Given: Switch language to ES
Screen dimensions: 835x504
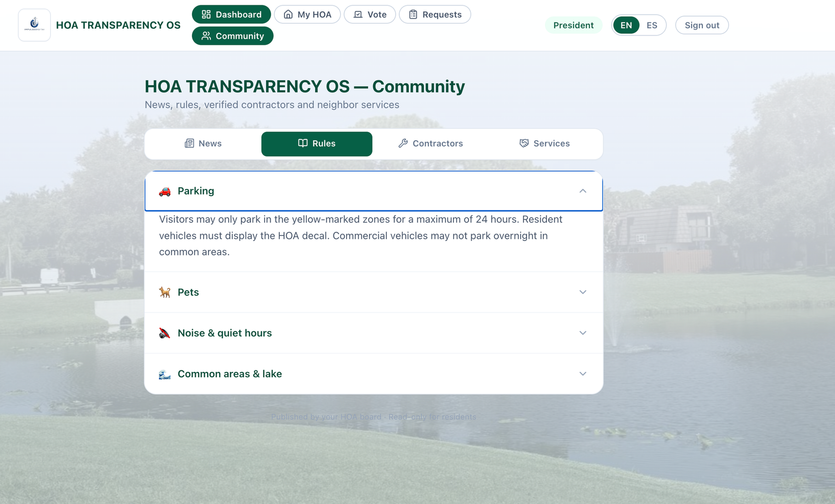Looking at the screenshot, I should click(x=652, y=25).
